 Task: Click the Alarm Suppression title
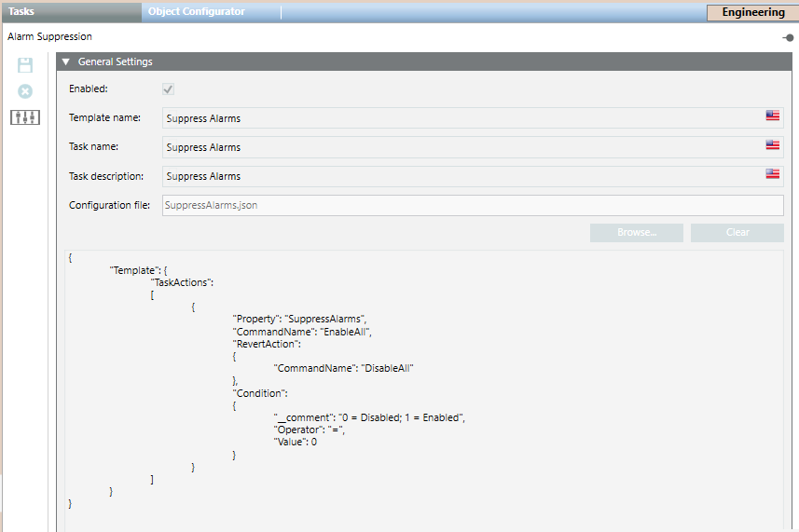[49, 37]
